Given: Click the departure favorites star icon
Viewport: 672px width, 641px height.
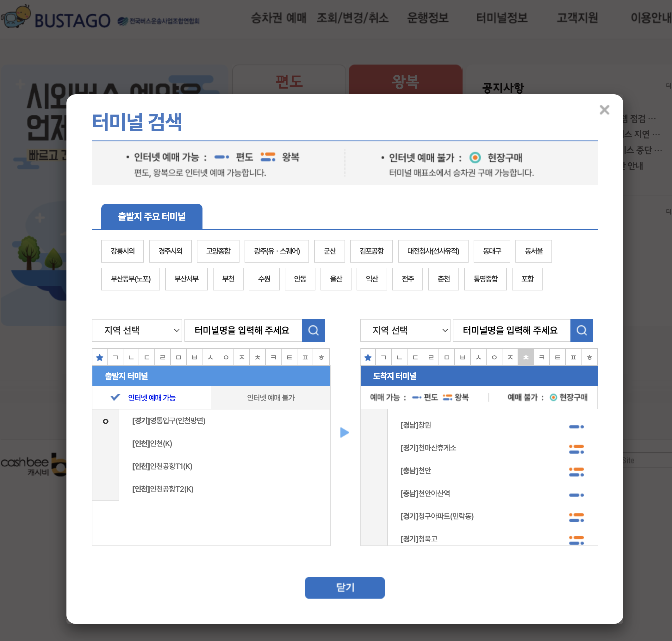Looking at the screenshot, I should 99,358.
